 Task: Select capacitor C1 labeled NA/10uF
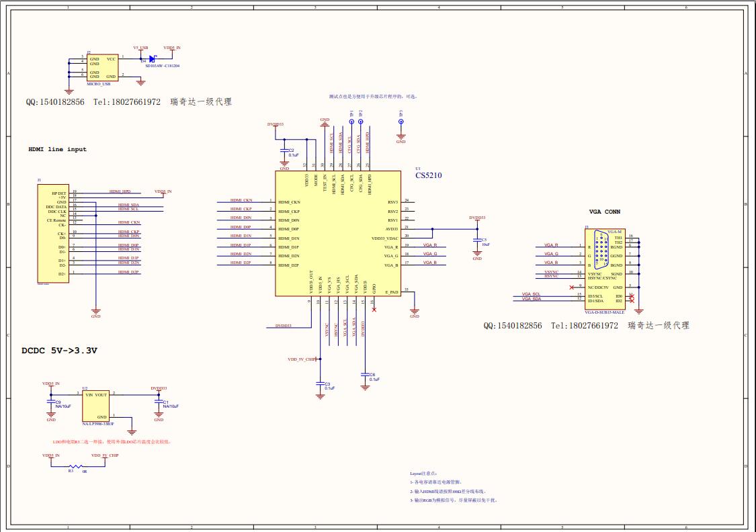tap(158, 403)
